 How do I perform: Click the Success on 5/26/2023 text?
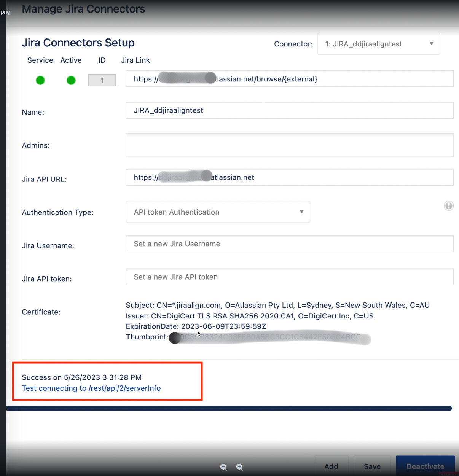pos(82,377)
